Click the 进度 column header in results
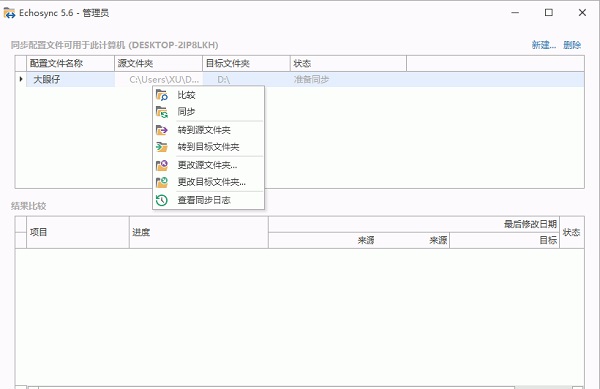Screen dimensions: 600x389 click(199, 232)
